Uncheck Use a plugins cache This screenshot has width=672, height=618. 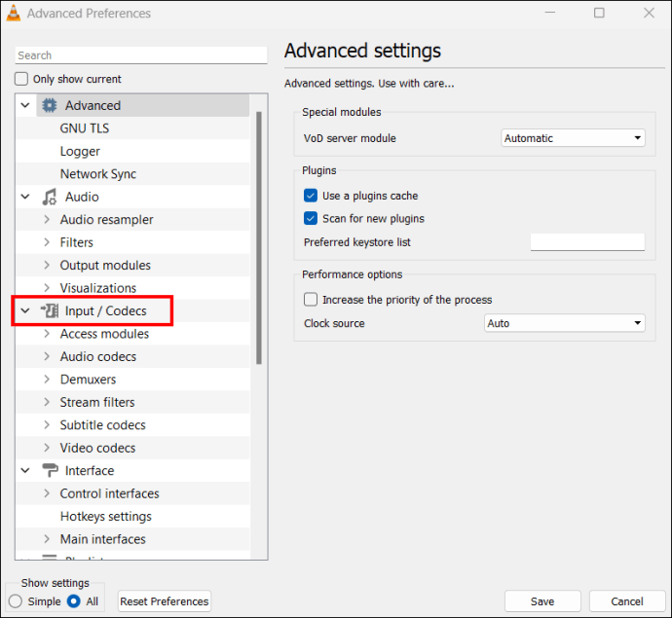(311, 196)
